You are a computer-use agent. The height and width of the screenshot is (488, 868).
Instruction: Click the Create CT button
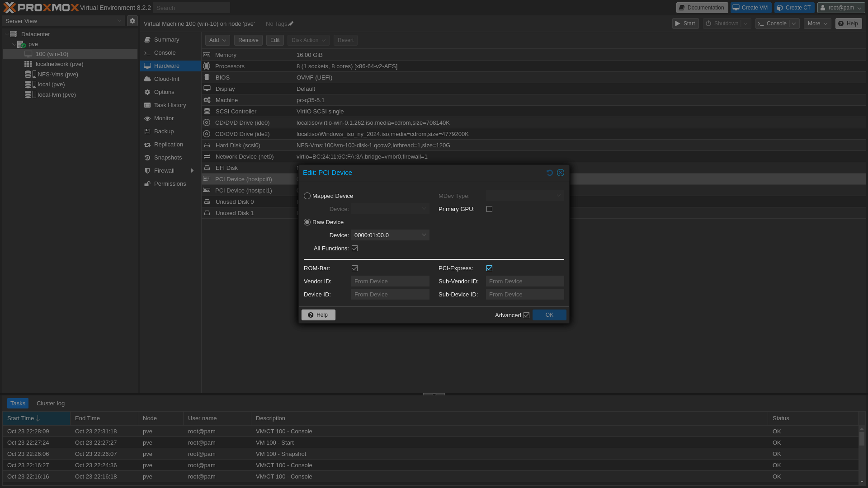(794, 8)
